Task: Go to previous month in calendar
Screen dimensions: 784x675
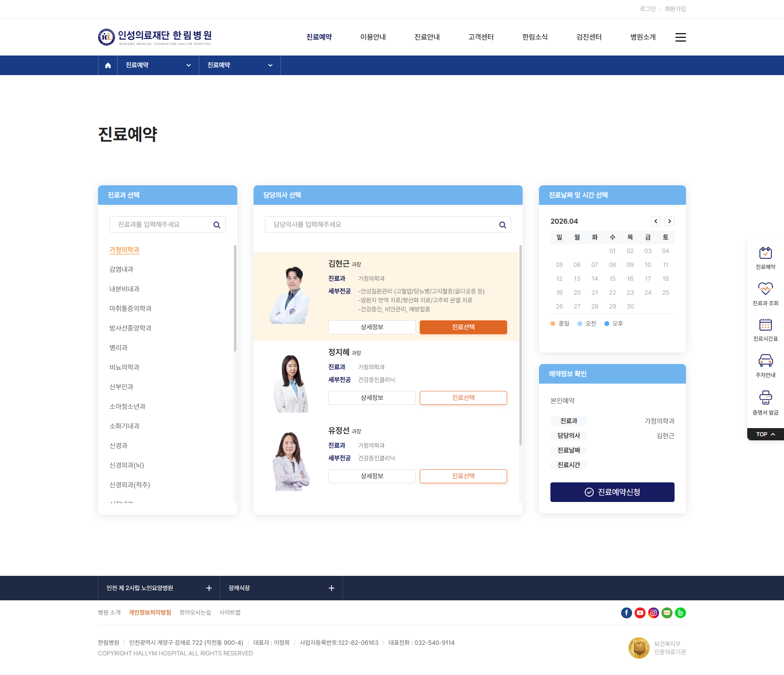Action: tap(656, 221)
